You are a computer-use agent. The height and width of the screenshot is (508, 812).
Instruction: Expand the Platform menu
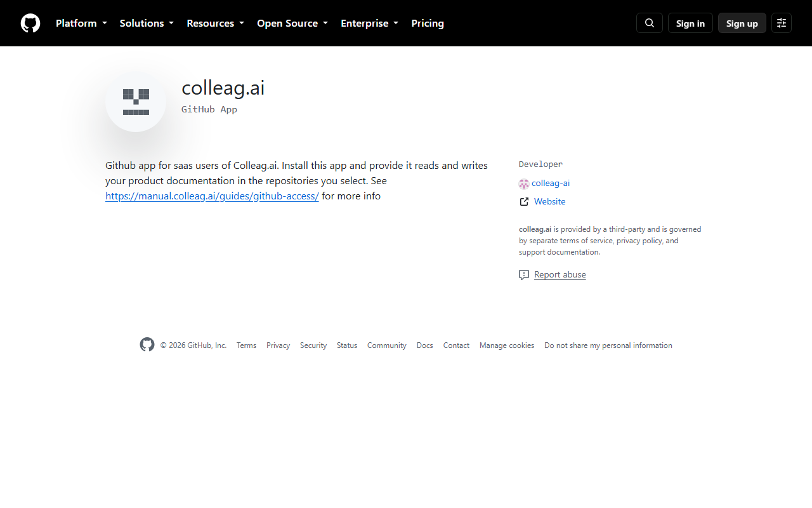[x=81, y=23]
